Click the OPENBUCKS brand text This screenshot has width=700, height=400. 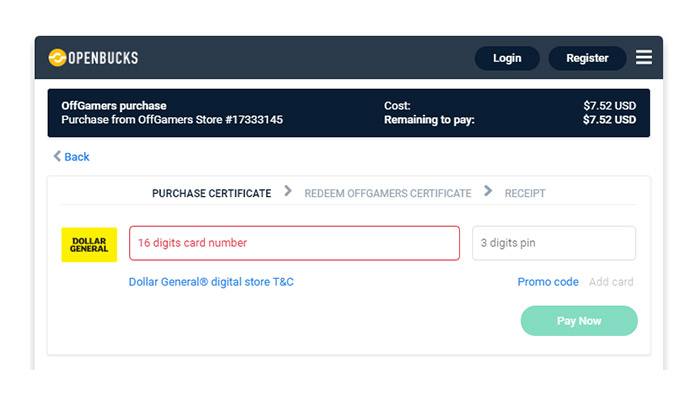103,58
